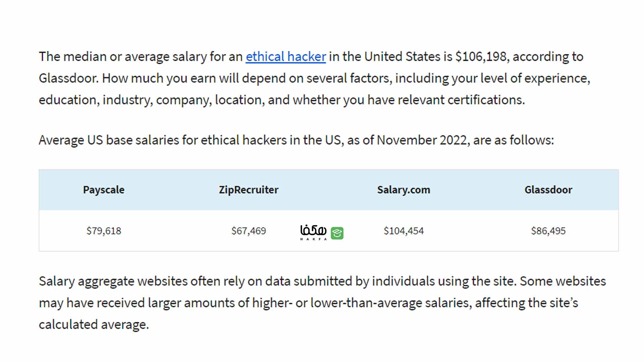The height and width of the screenshot is (362, 644).
Task: Click the phrase relevant certifications
Action: (x=461, y=100)
